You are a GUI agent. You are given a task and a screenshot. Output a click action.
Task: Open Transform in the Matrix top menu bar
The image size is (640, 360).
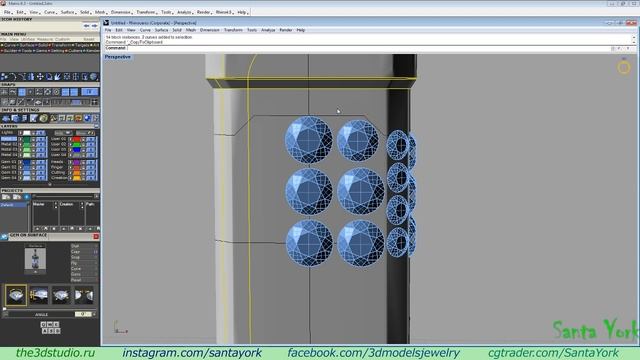pyautogui.click(x=146, y=12)
